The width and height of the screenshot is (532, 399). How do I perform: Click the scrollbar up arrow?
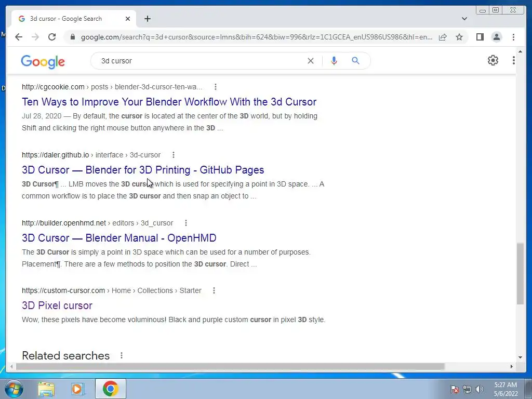click(x=520, y=51)
